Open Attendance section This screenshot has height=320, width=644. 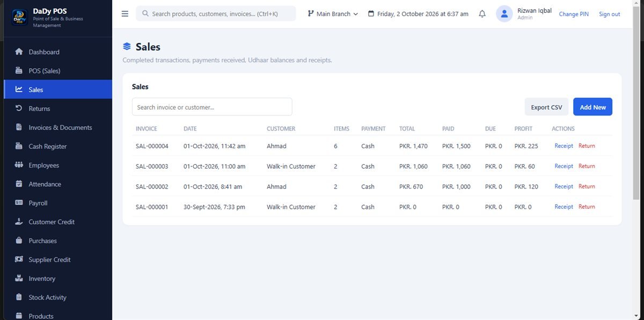point(58,184)
